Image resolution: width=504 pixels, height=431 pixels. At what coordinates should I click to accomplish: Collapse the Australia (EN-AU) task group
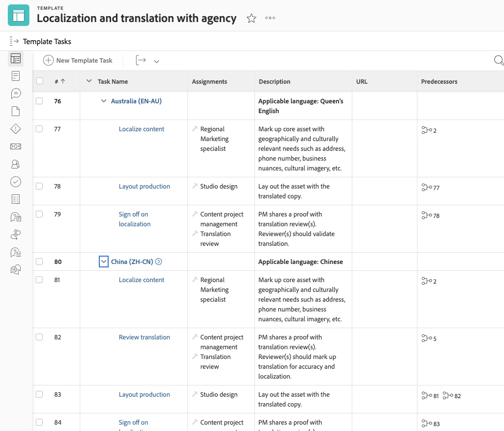(103, 101)
